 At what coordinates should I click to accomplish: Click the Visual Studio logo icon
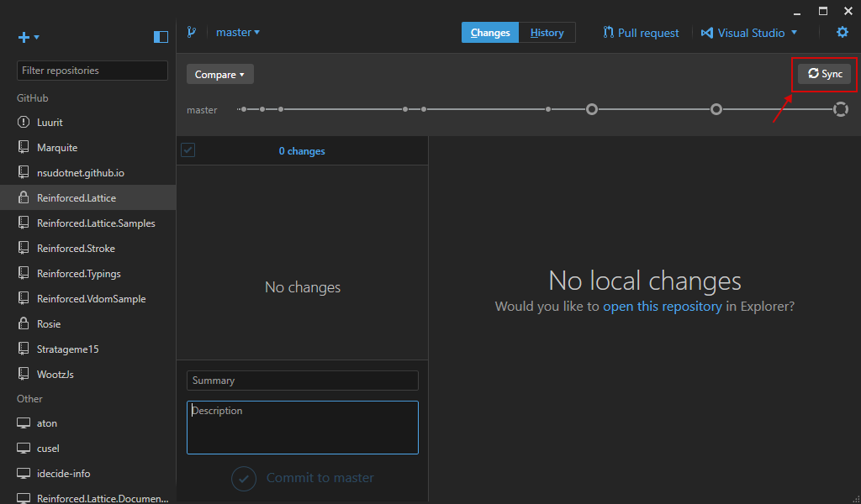click(x=706, y=33)
